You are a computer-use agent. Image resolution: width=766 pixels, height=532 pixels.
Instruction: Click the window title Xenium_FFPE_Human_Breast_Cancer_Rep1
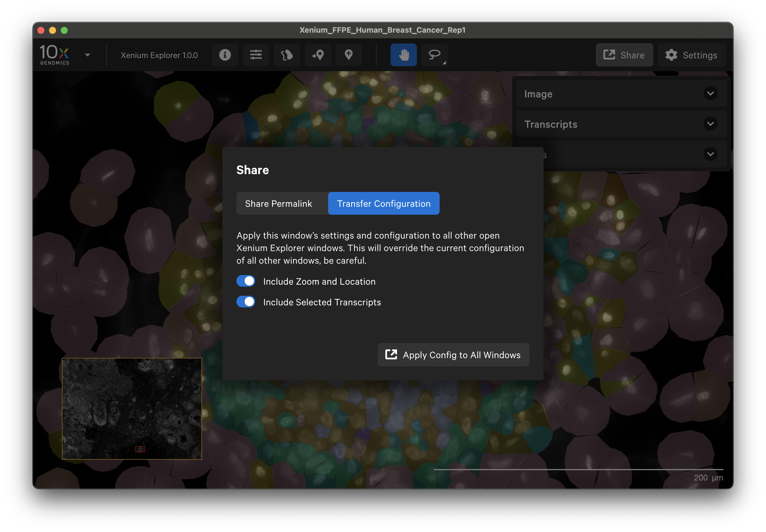(382, 30)
